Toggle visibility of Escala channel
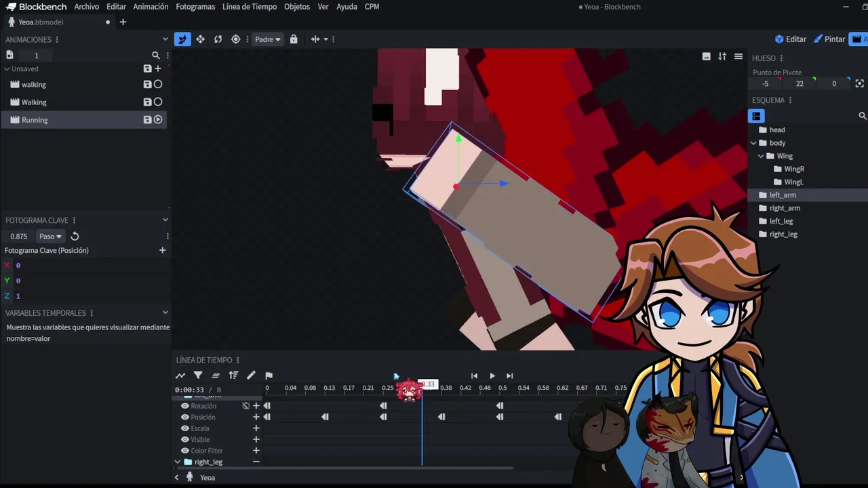 pyautogui.click(x=184, y=428)
